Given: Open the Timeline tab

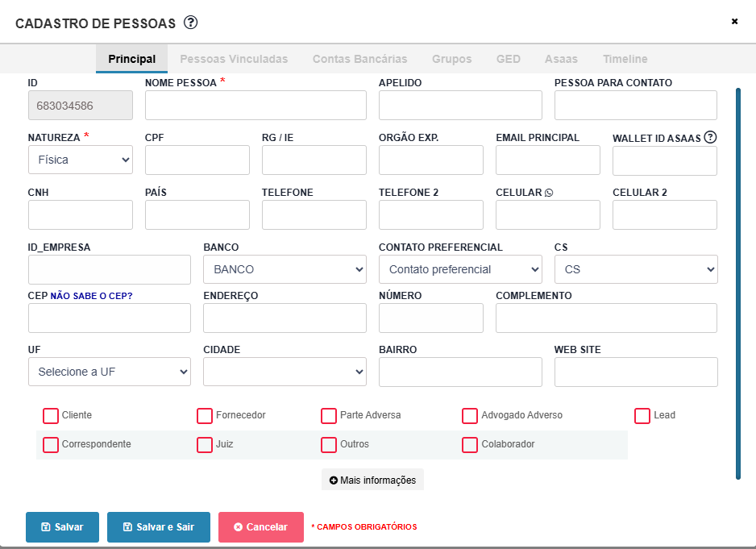Looking at the screenshot, I should coord(625,59).
